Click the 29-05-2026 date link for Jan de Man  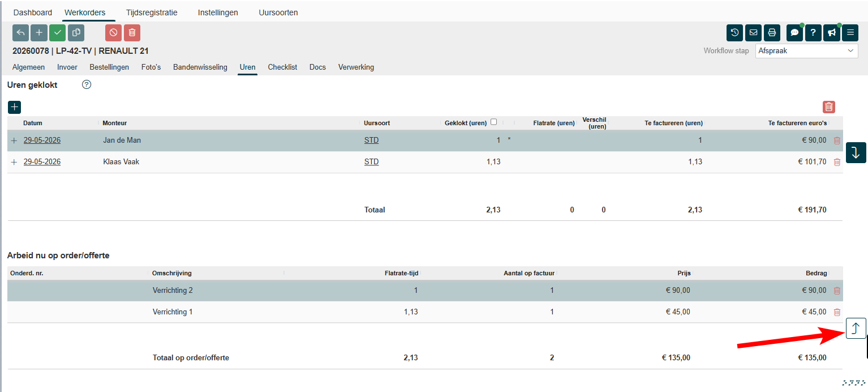(x=42, y=140)
